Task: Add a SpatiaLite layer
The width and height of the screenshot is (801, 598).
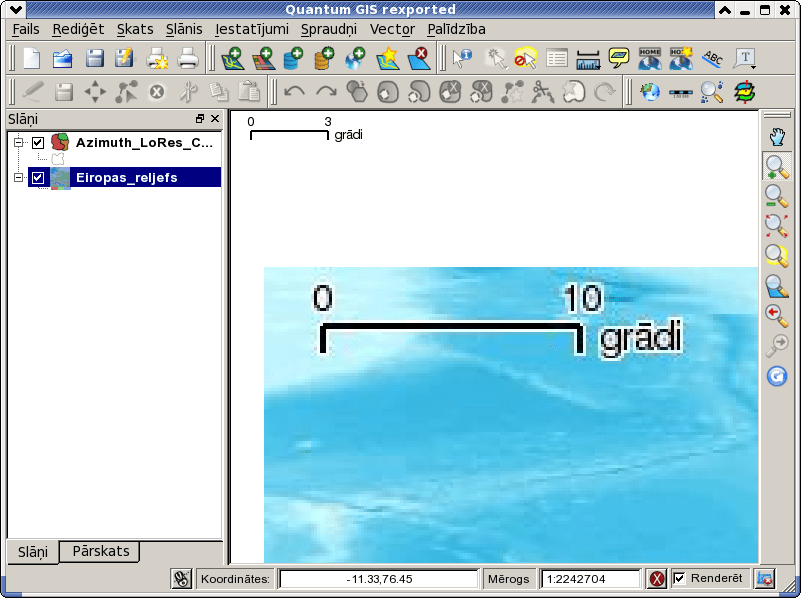Action: [324, 58]
